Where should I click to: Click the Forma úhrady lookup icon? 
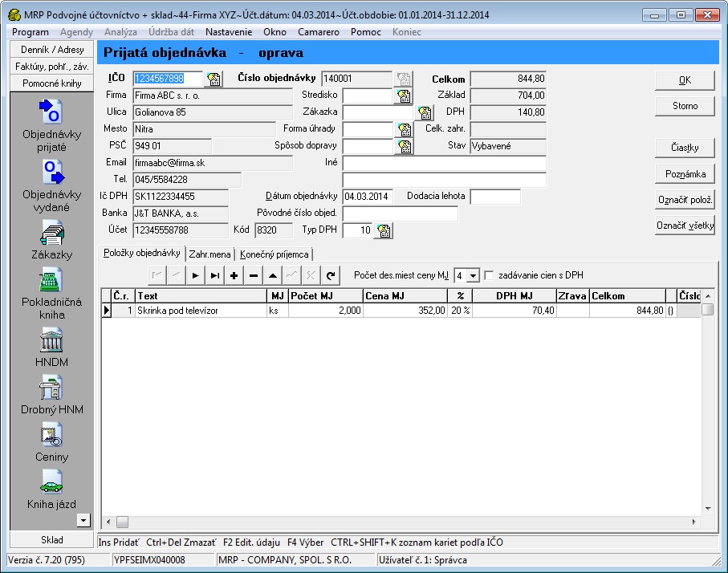tap(405, 129)
